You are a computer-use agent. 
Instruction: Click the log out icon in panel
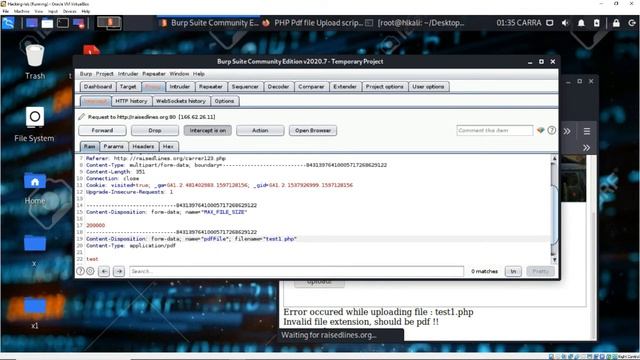coord(632,23)
